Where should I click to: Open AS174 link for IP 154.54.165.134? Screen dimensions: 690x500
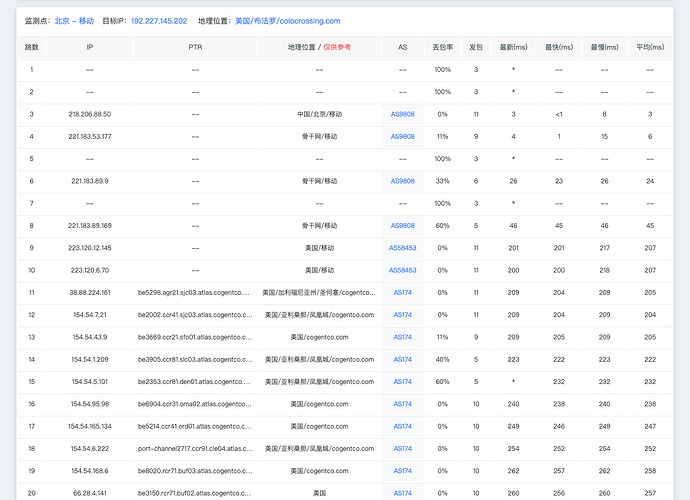click(x=403, y=426)
